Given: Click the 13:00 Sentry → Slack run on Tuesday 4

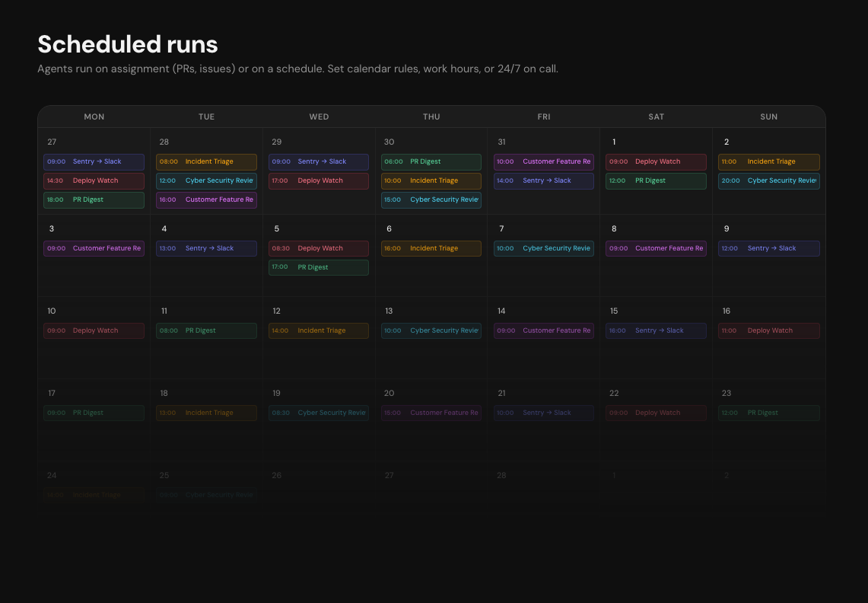Looking at the screenshot, I should (206, 248).
